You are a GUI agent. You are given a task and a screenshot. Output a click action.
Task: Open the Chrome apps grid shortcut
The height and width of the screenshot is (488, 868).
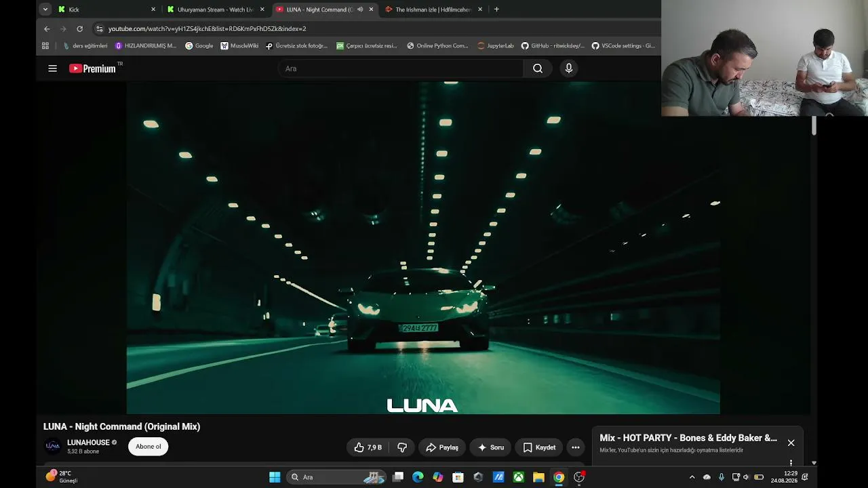[x=45, y=46]
